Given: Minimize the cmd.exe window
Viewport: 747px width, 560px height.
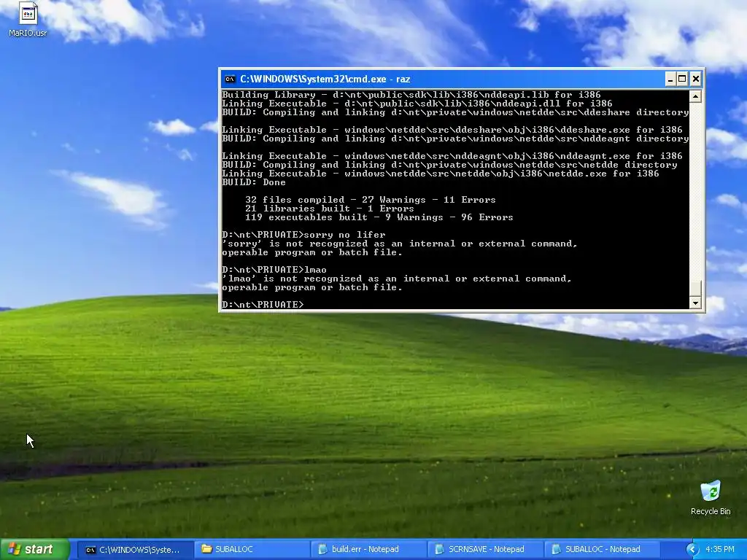Looking at the screenshot, I should [670, 79].
